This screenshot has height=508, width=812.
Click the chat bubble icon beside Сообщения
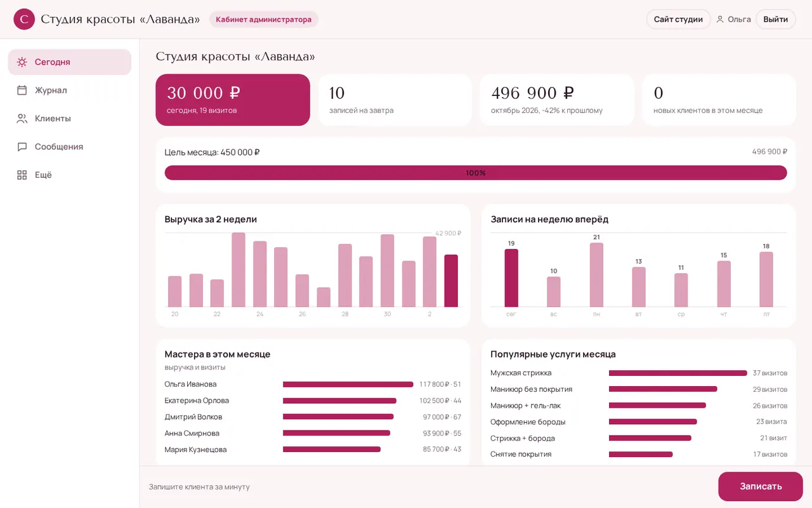22,147
